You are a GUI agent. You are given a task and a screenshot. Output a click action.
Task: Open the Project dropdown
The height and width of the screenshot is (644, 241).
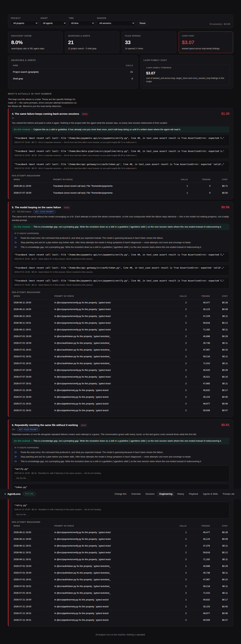(x=24, y=23)
